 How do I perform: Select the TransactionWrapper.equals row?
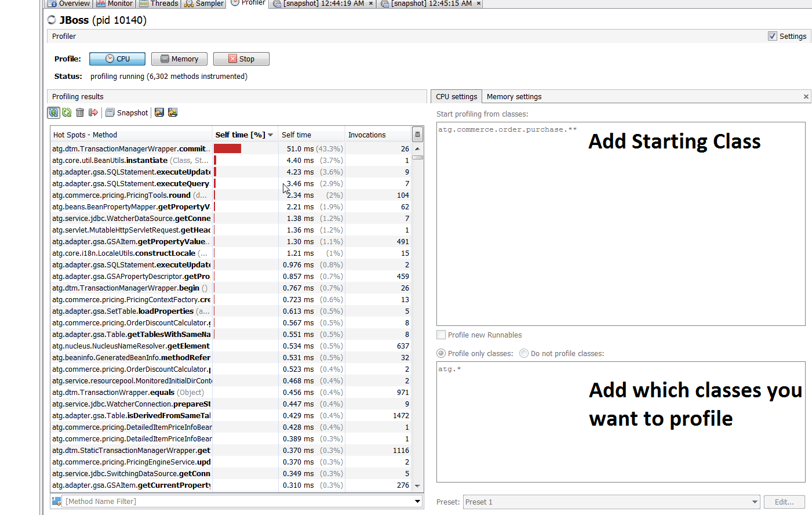[231, 392]
